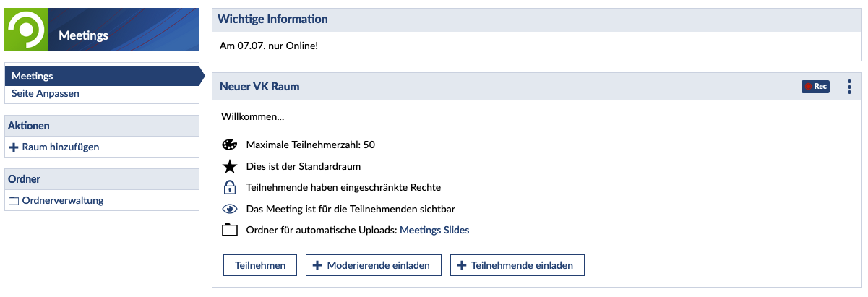Click the Meetings header banner title

tap(83, 35)
